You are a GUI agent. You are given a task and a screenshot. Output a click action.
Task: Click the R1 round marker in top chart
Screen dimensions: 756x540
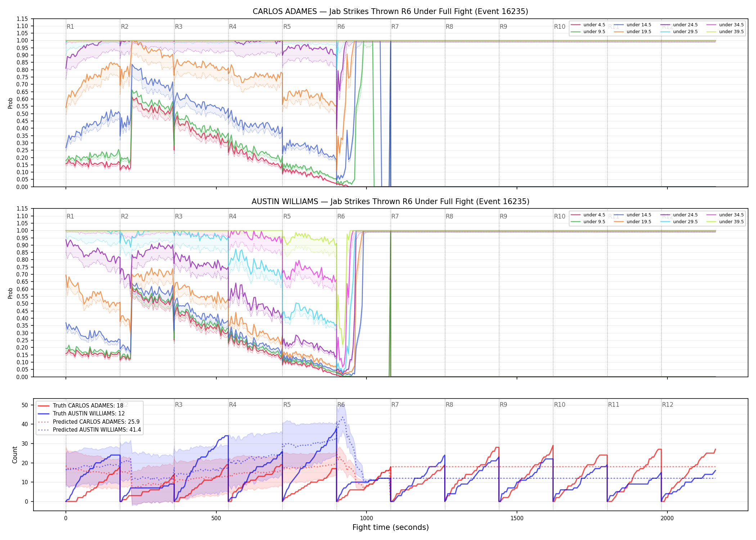coord(70,27)
